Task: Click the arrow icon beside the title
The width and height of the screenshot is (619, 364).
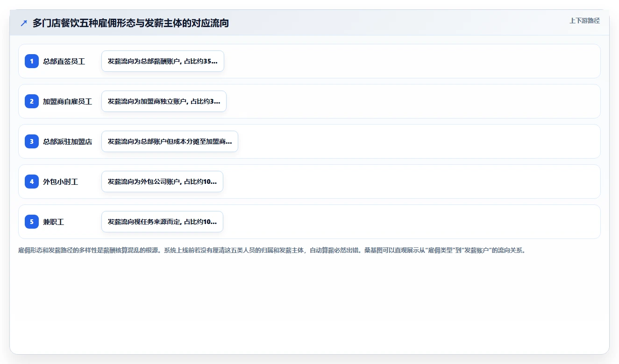Action: (x=24, y=23)
